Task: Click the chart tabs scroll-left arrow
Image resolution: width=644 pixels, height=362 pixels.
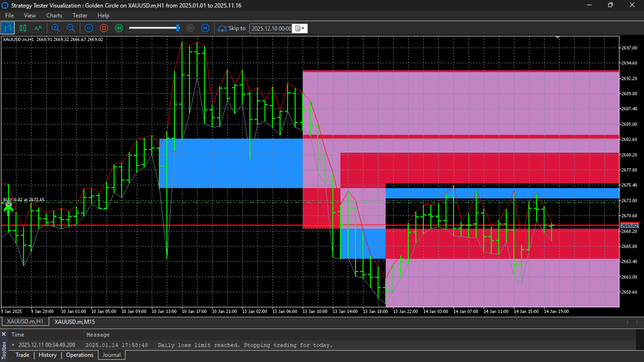Action: [627, 321]
